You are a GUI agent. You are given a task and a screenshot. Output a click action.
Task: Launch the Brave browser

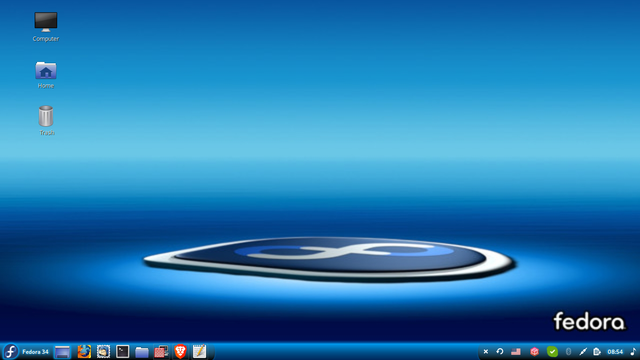[x=180, y=351]
